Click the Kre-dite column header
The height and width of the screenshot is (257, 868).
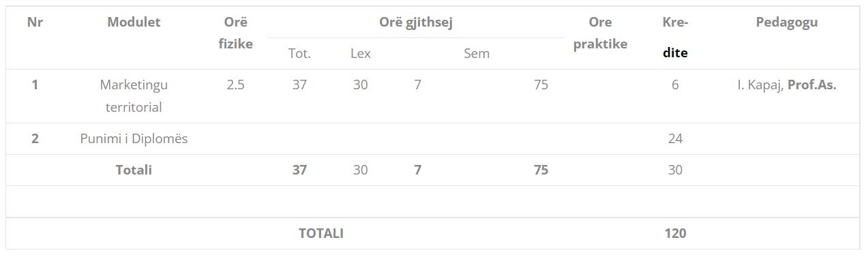coord(675,37)
